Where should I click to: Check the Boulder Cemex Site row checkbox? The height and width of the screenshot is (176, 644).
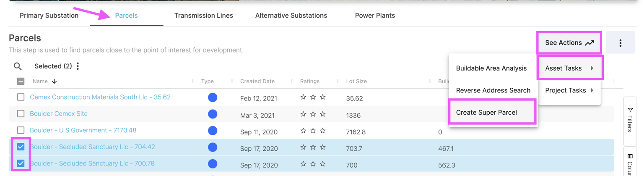coord(21,113)
